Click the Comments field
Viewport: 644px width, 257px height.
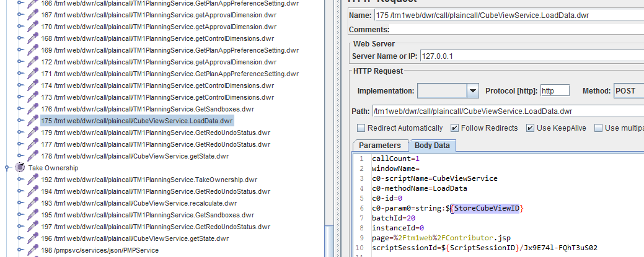point(517,30)
